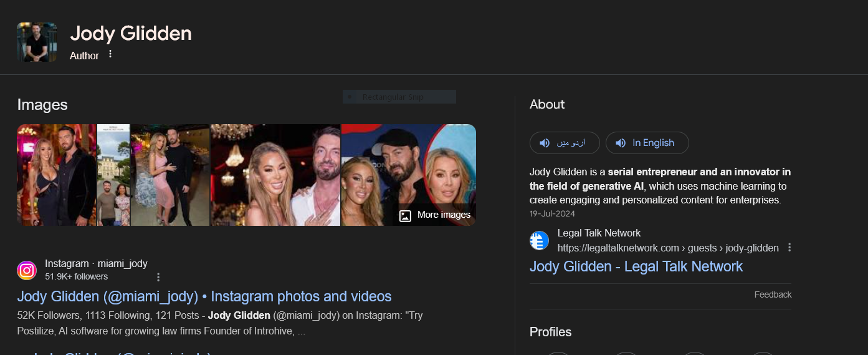This screenshot has width=868, height=355.
Task: Click the About section heading
Action: point(547,104)
